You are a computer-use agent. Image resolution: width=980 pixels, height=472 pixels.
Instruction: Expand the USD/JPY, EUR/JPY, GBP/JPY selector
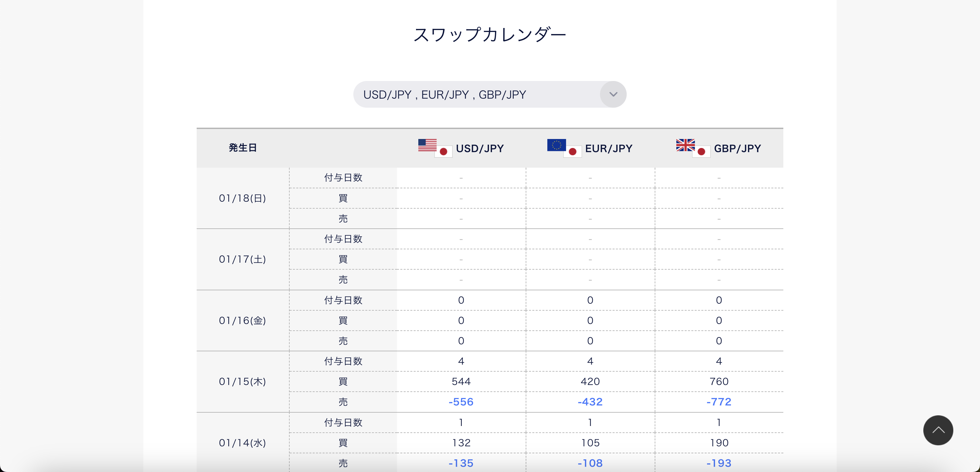(x=476, y=94)
